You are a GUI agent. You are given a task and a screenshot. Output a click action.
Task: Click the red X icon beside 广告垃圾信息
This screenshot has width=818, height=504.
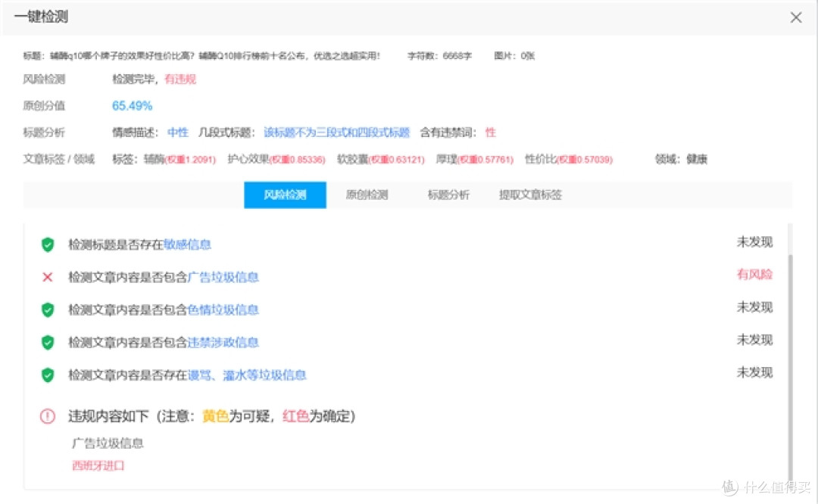[48, 277]
